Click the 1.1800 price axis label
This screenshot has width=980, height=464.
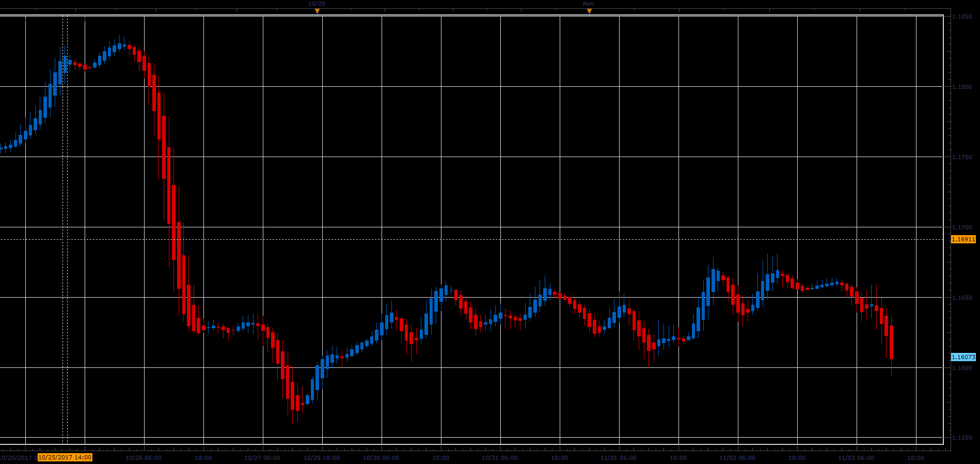[962, 87]
